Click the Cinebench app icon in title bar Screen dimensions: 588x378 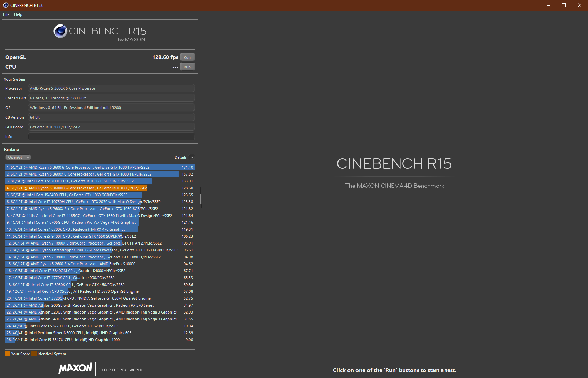pos(6,5)
